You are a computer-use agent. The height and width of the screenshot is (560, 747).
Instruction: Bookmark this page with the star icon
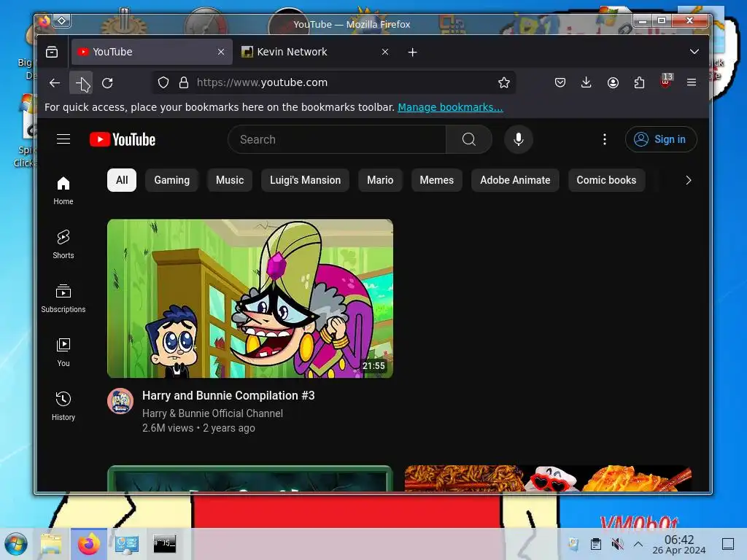[504, 82]
